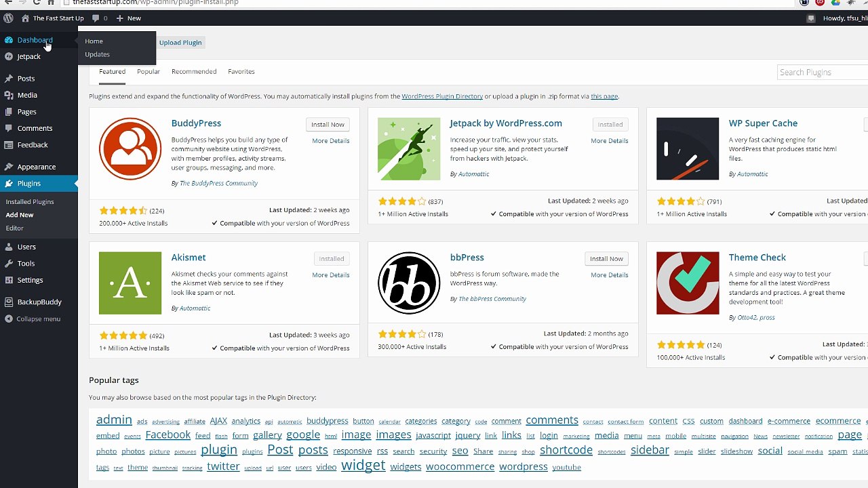The width and height of the screenshot is (868, 488).
Task: Open the WordPress Plugin Directory link
Action: (x=442, y=96)
